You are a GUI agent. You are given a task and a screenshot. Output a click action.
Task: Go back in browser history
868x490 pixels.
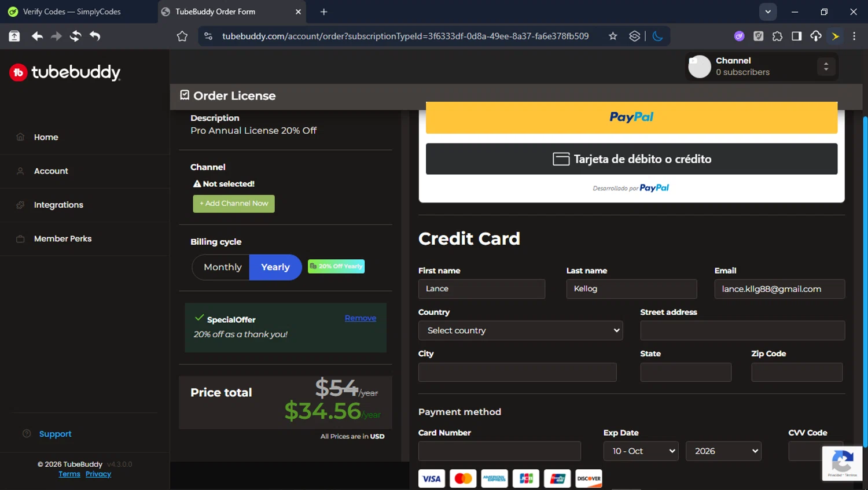[37, 36]
